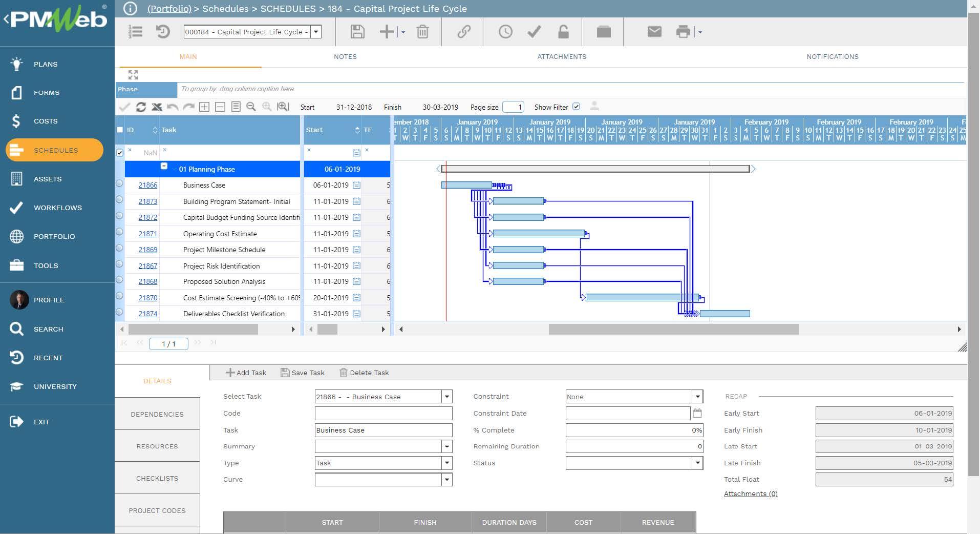Click the unlock padlock icon
Screen dimensions: 980x534
(563, 32)
